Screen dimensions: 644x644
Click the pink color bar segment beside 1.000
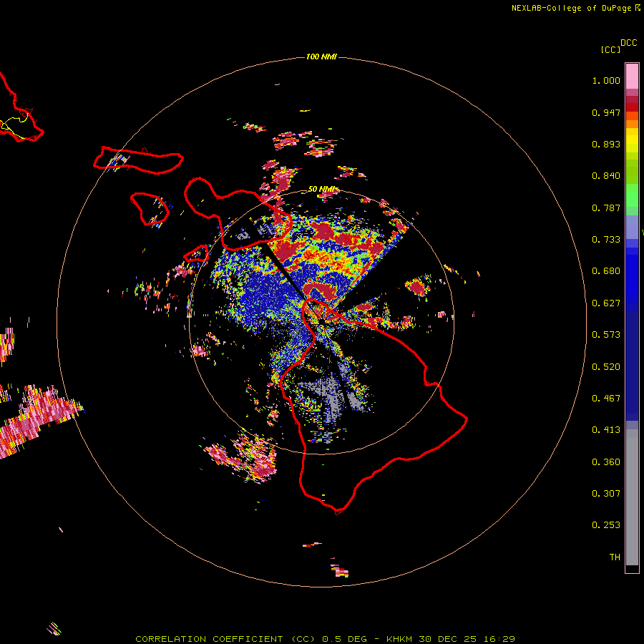click(632, 77)
